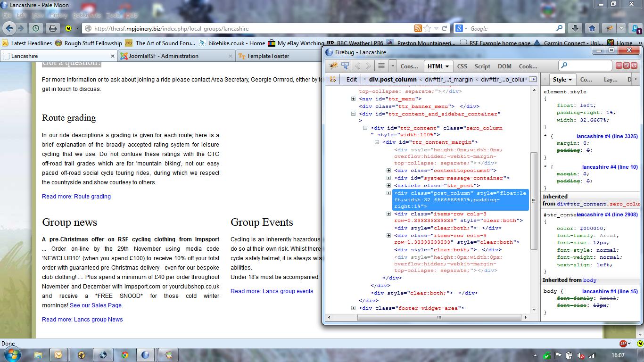Click the Firebug bug menu icon

(x=333, y=66)
